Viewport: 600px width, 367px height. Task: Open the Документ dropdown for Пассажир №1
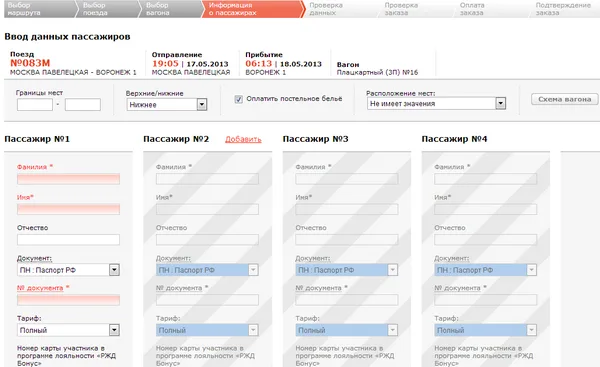[x=68, y=270]
